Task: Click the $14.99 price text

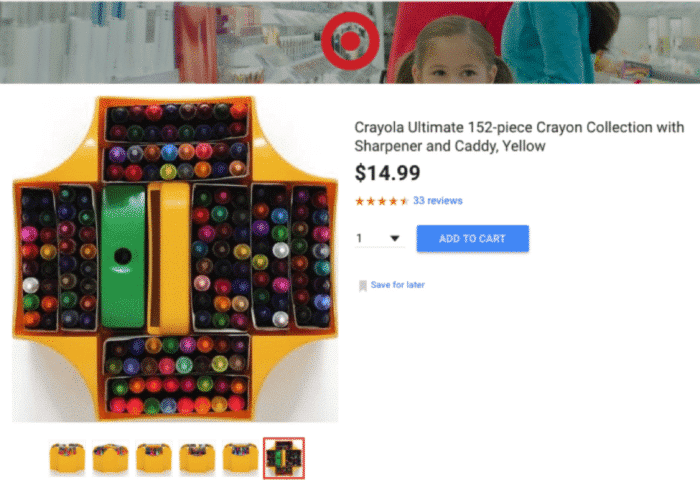Action: coord(388,173)
